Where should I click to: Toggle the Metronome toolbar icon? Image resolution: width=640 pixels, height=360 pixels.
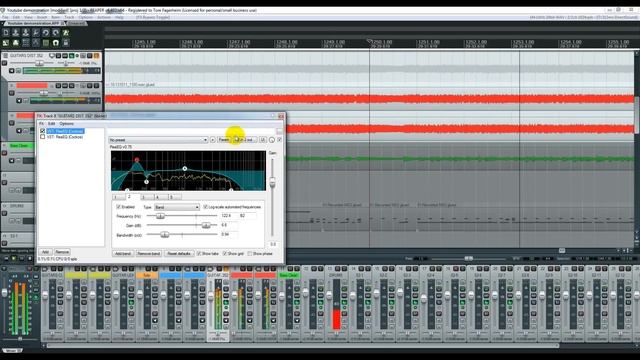click(x=66, y=33)
